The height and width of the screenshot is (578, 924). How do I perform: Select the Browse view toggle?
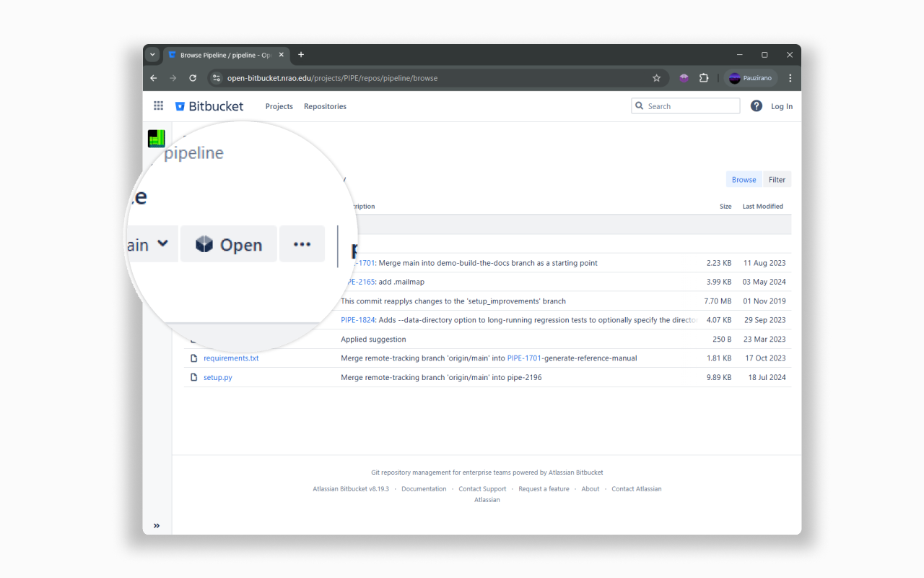click(744, 179)
